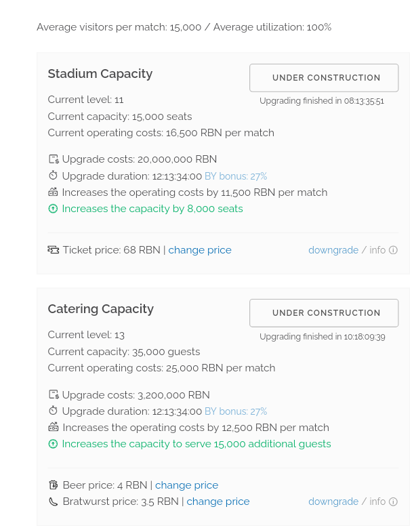Click green arrow icon beside additional guests

[x=54, y=444]
